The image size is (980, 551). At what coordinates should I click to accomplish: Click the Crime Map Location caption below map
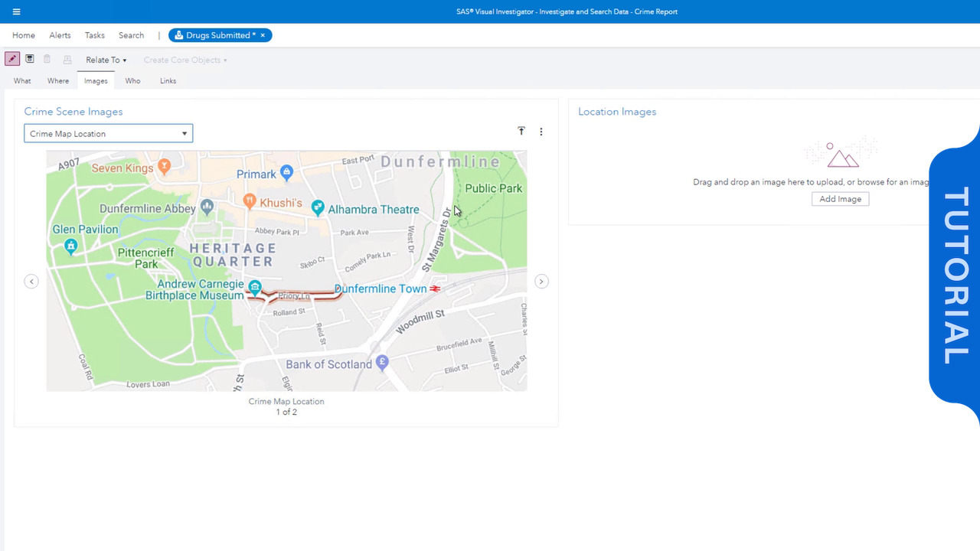(286, 401)
